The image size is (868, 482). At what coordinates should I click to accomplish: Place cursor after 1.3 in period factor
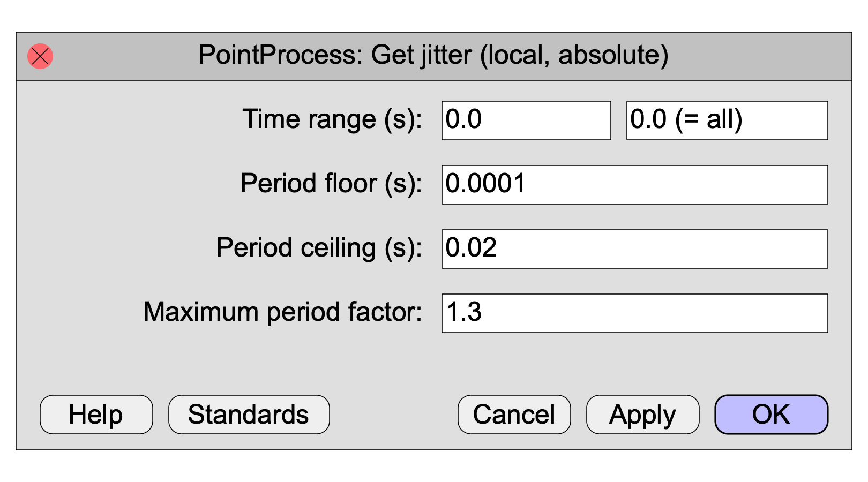coord(484,313)
